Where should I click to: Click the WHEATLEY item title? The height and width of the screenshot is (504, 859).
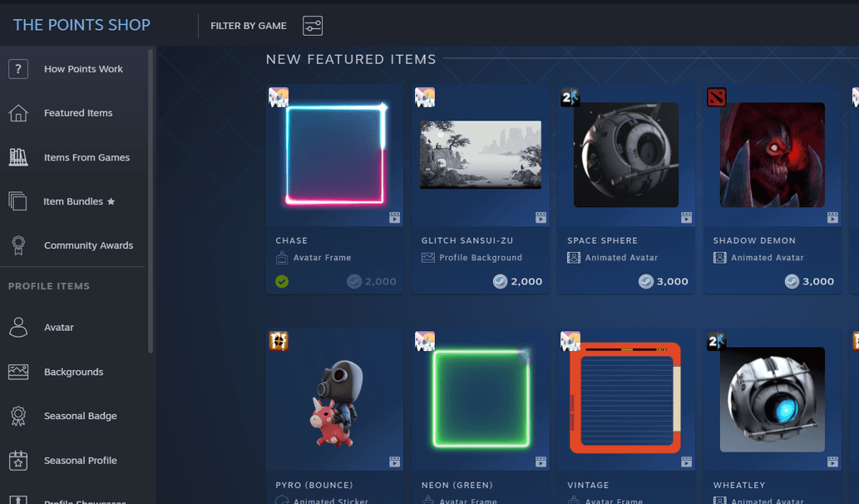pyautogui.click(x=739, y=485)
